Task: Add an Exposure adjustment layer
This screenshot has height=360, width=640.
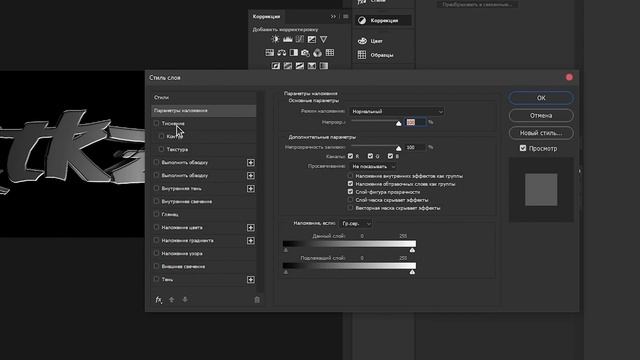Action: [311, 40]
